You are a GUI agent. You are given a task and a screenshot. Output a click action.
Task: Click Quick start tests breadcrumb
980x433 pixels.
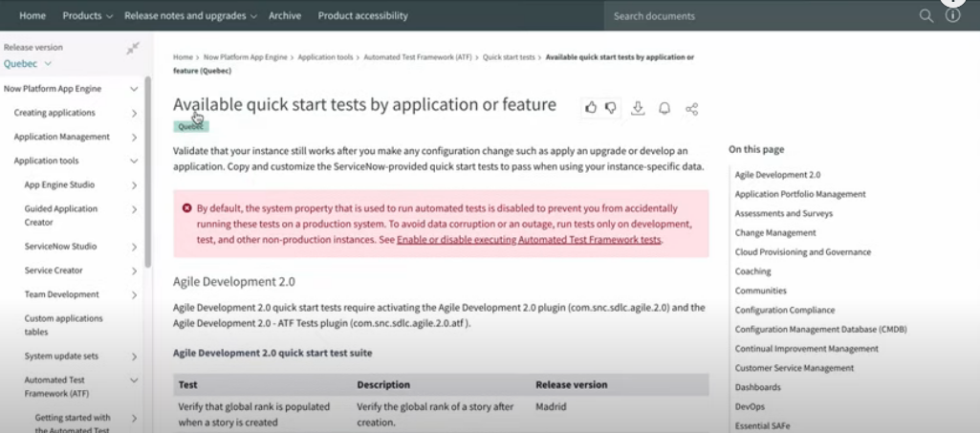click(x=509, y=56)
